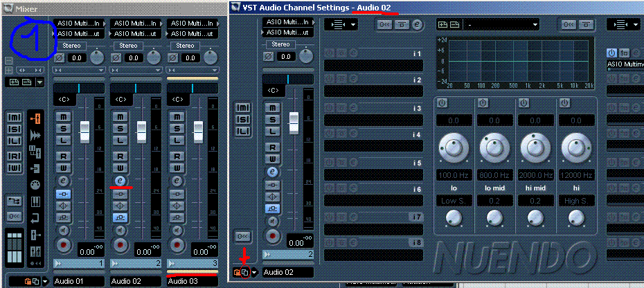
Task: Open insert slot i1 effect selector
Action: (x=373, y=65)
